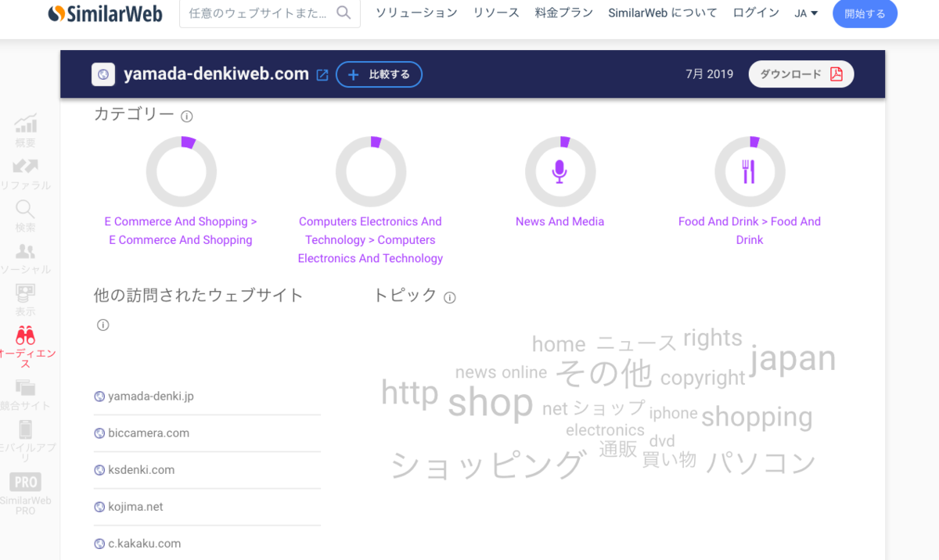The height and width of the screenshot is (560, 939).
Task: Expand the info tooltip next to トピック
Action: coord(450,297)
